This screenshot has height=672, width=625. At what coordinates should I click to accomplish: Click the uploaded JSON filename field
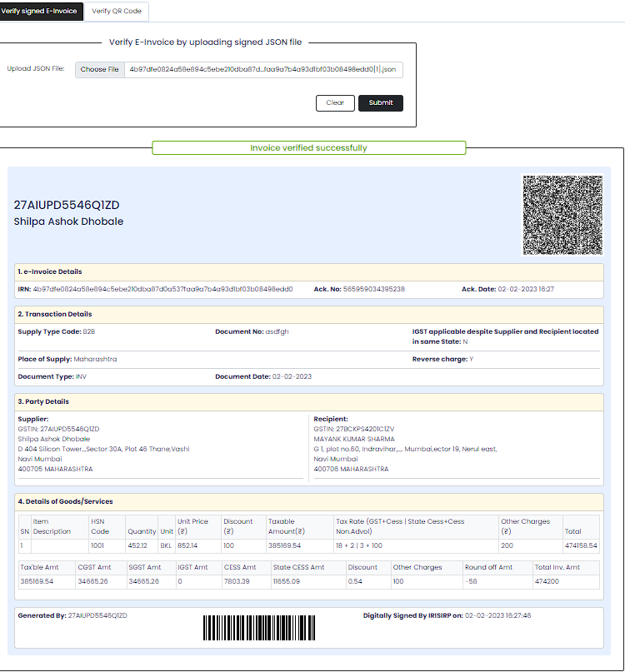tap(262, 69)
